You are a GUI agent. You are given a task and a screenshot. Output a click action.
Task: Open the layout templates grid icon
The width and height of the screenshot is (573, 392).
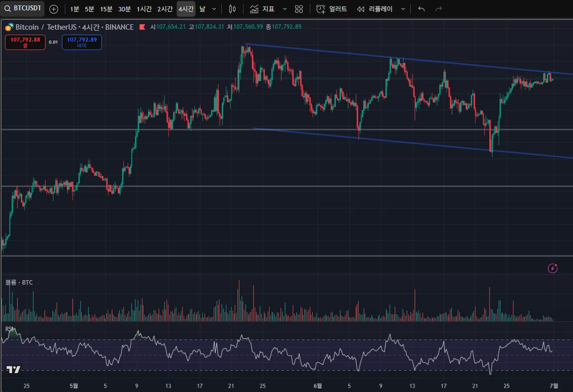point(299,9)
